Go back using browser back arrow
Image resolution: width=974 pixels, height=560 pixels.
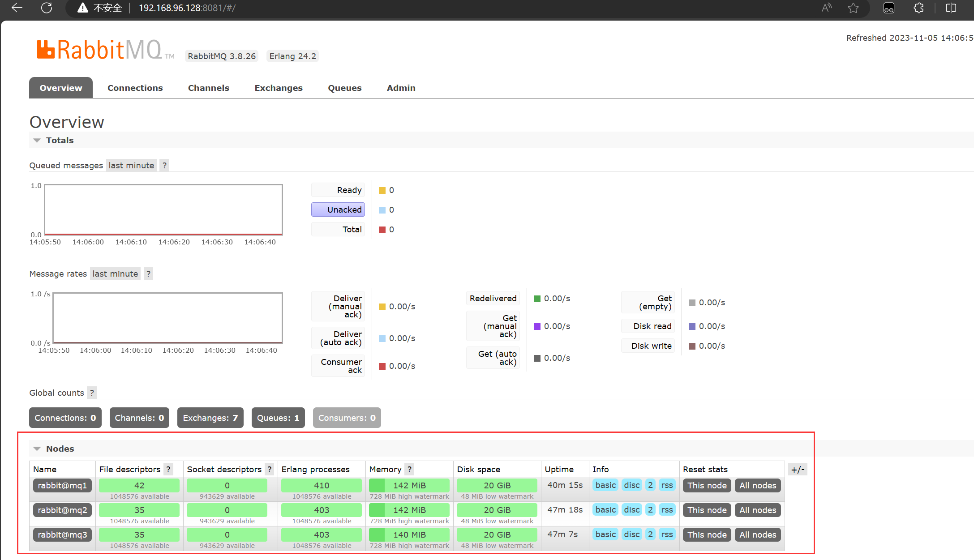tap(17, 8)
